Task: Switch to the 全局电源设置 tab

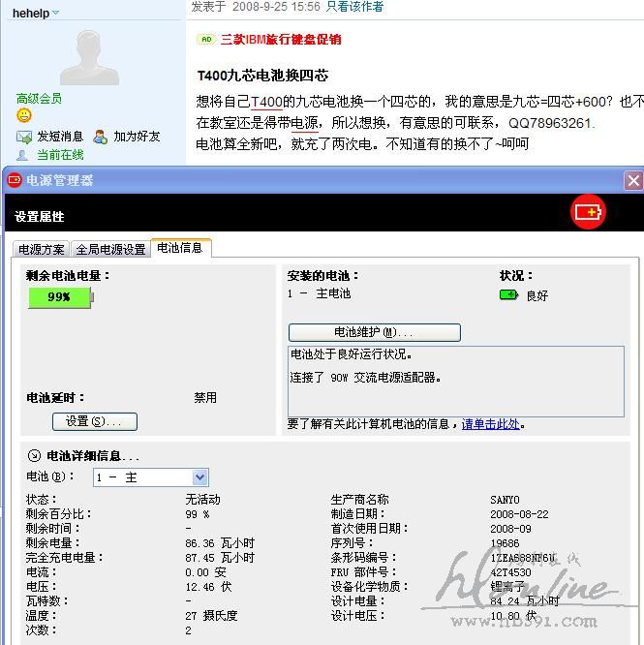Action: click(x=110, y=249)
